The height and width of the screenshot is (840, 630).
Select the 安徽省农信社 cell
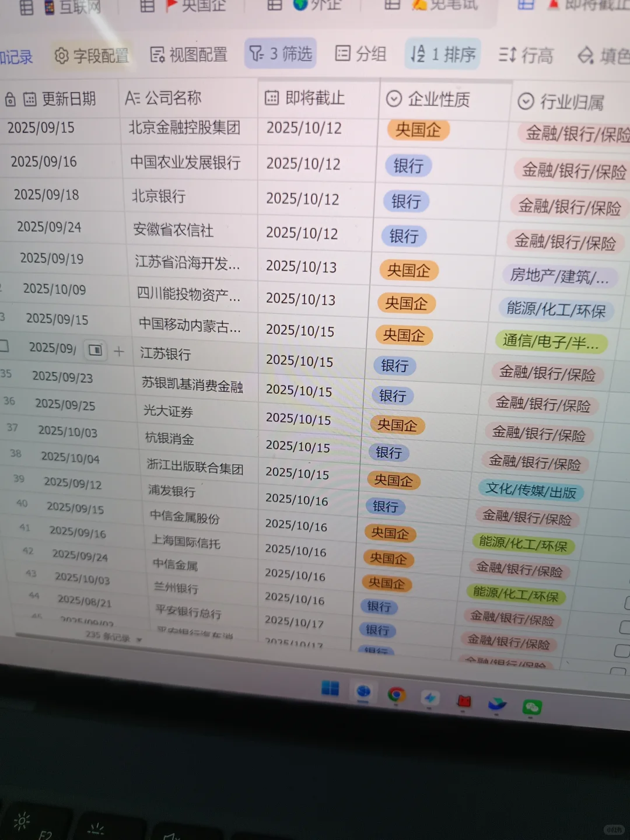coord(173,230)
